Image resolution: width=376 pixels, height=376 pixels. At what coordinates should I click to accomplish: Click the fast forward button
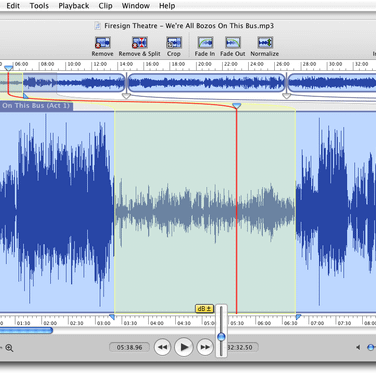tap(205, 347)
